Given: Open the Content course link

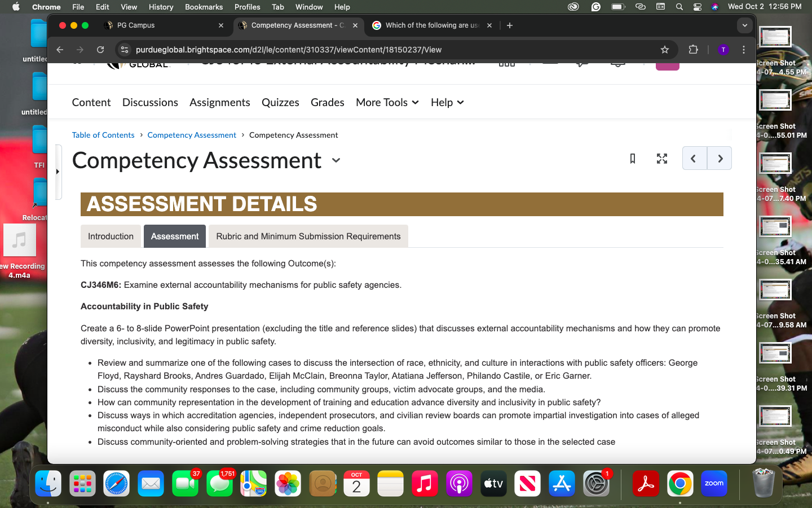Looking at the screenshot, I should point(91,102).
